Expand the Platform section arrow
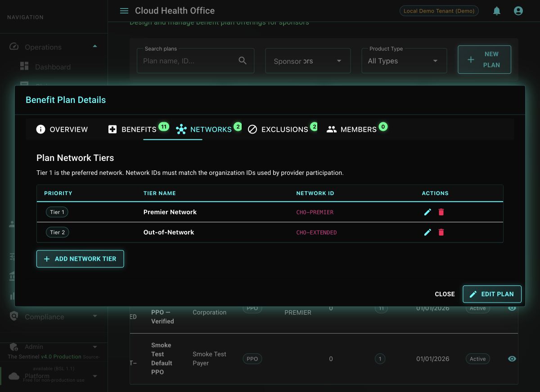This screenshot has height=392, width=540. (95, 376)
